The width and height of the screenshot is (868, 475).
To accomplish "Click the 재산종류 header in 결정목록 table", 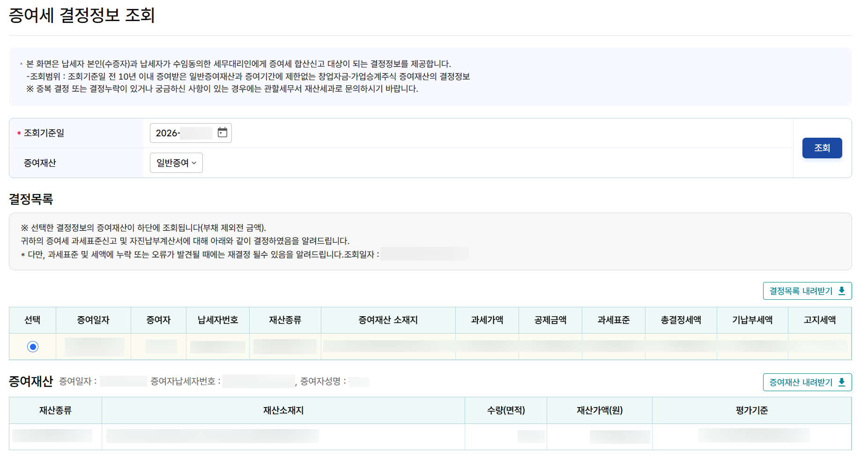I will 285,320.
